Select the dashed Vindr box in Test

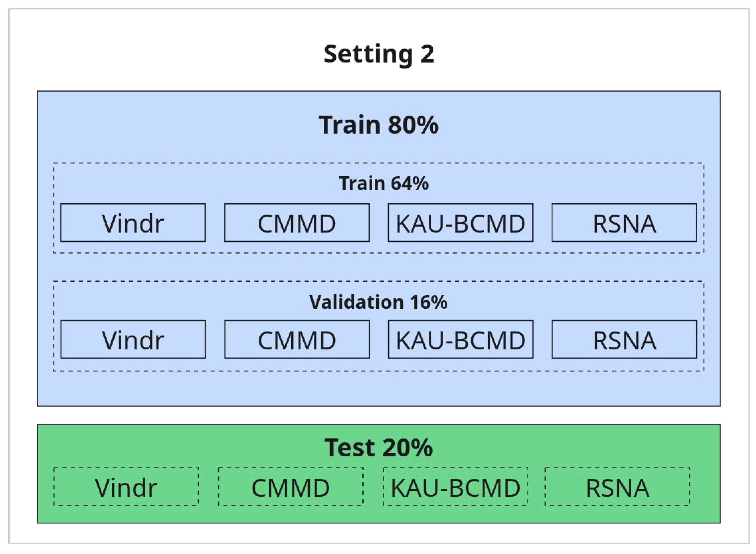tap(126, 487)
